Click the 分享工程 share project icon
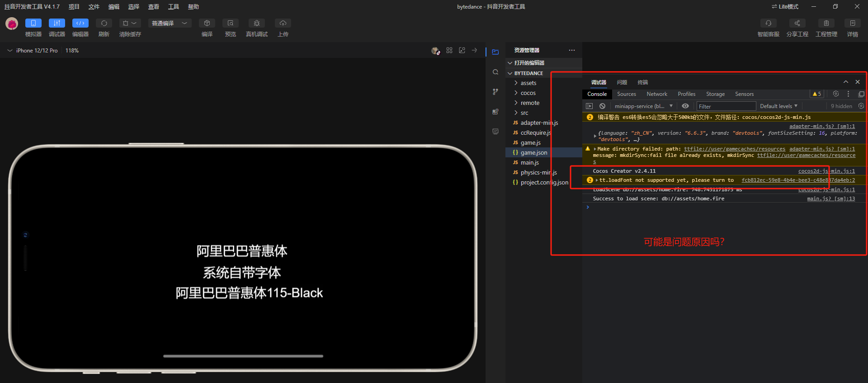Viewport: 868px width, 383px height. (x=797, y=23)
